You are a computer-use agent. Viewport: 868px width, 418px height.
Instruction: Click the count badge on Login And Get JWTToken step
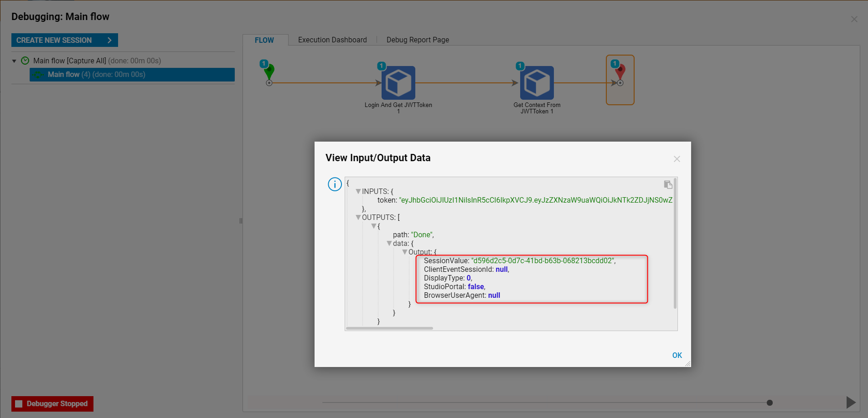pyautogui.click(x=382, y=66)
